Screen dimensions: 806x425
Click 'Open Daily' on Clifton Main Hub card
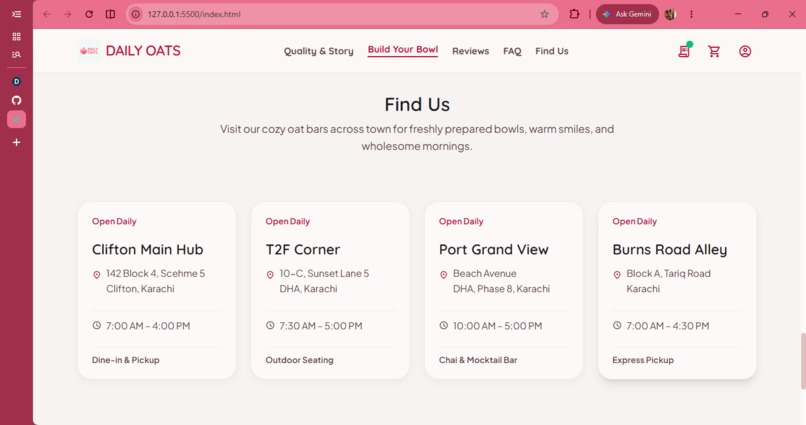(114, 221)
